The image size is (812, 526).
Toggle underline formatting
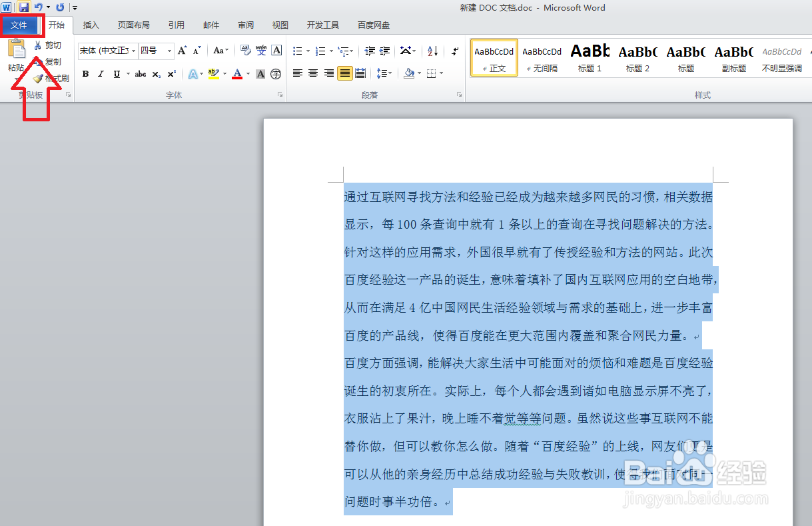point(117,74)
